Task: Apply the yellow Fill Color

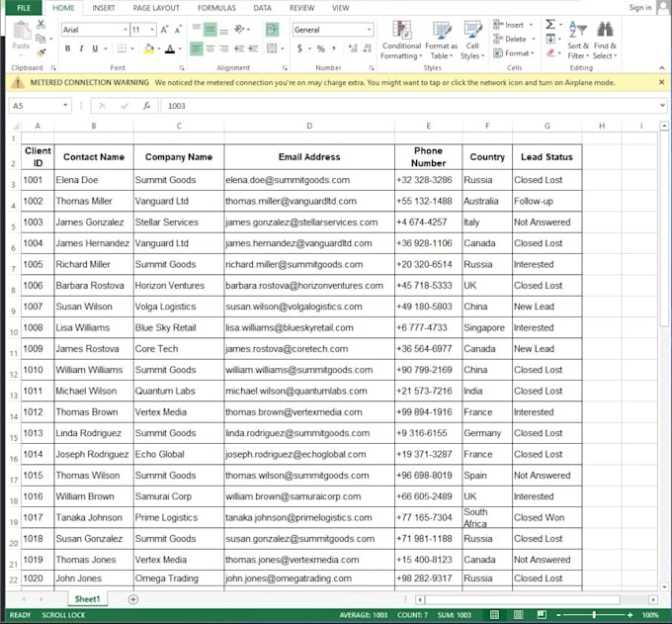Action: (x=148, y=48)
